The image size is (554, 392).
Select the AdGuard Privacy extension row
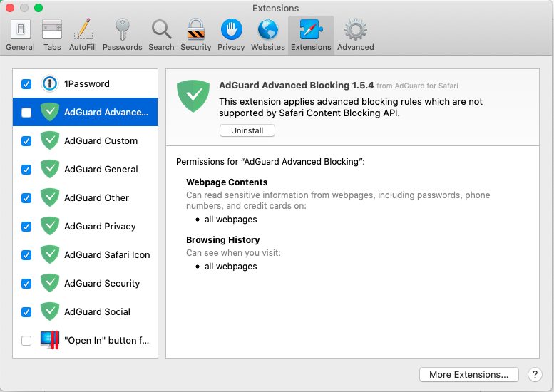coord(85,226)
